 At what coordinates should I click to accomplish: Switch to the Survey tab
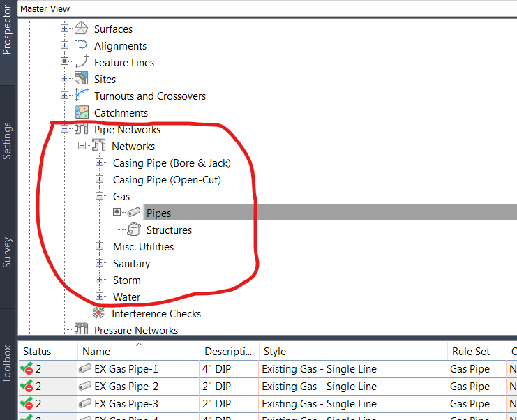[x=8, y=253]
